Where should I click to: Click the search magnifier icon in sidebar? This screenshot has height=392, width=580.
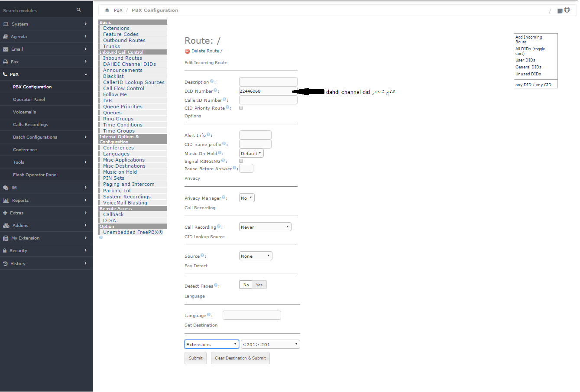[79, 10]
